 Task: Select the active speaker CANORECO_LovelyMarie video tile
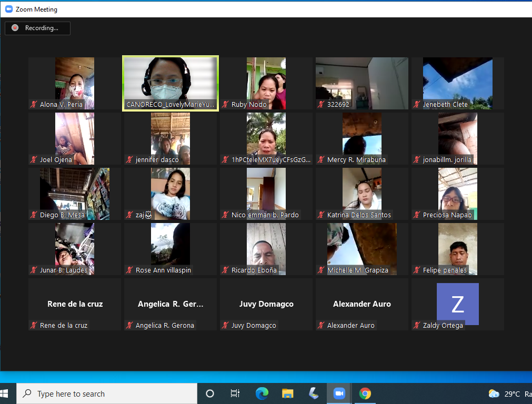tap(170, 83)
